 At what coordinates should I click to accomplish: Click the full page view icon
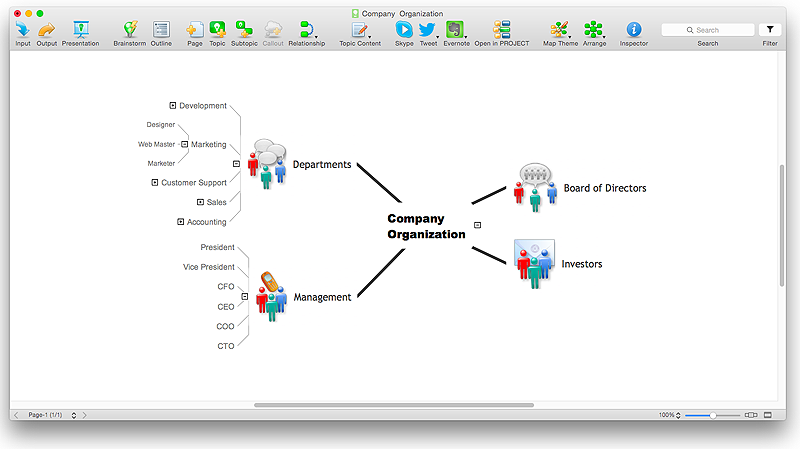coord(768,415)
